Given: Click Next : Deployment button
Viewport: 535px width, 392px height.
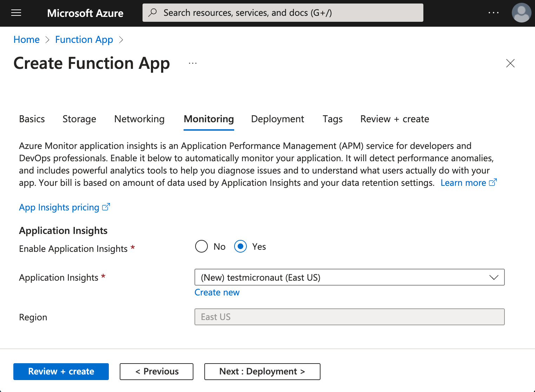Looking at the screenshot, I should (262, 371).
